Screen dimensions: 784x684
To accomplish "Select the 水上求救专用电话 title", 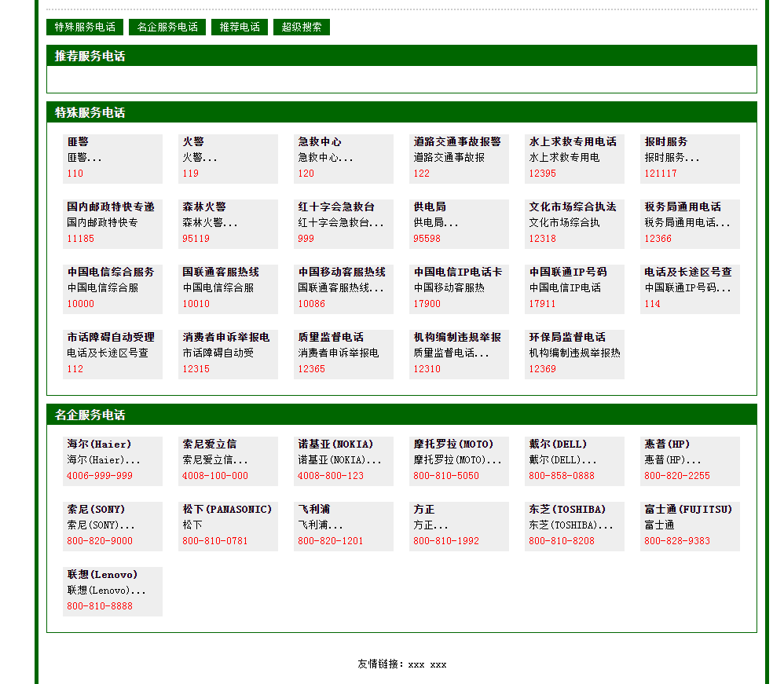I will pos(573,142).
